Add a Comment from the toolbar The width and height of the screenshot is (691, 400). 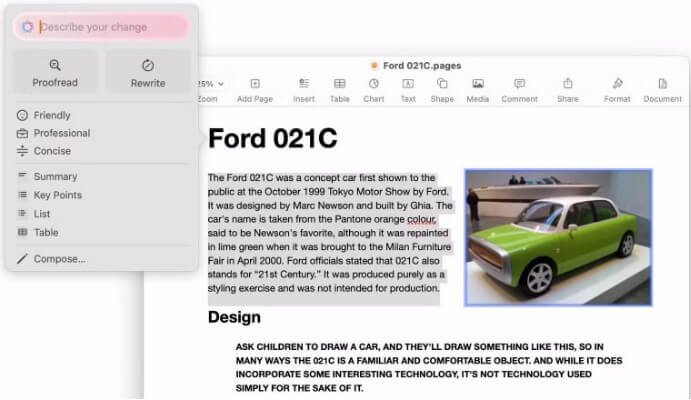520,84
